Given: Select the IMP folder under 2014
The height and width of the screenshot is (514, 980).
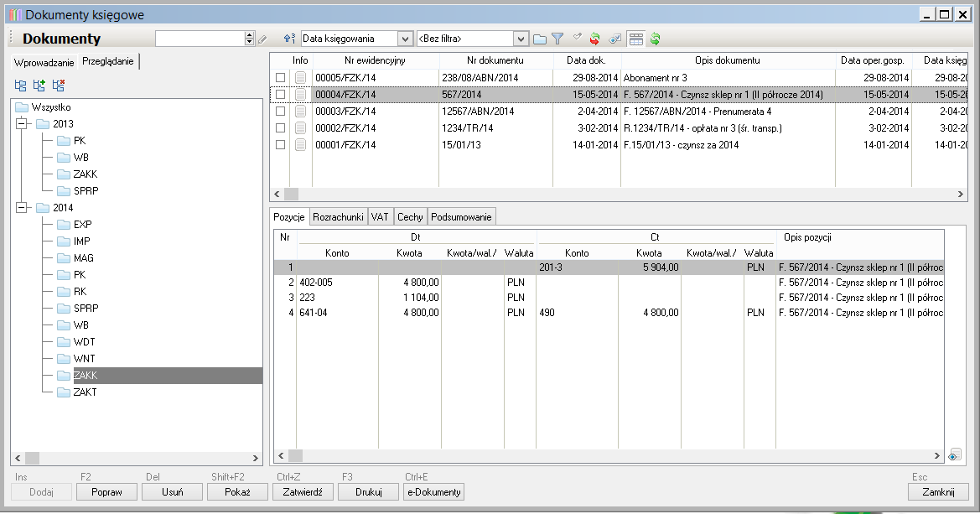Looking at the screenshot, I should click(74, 241).
